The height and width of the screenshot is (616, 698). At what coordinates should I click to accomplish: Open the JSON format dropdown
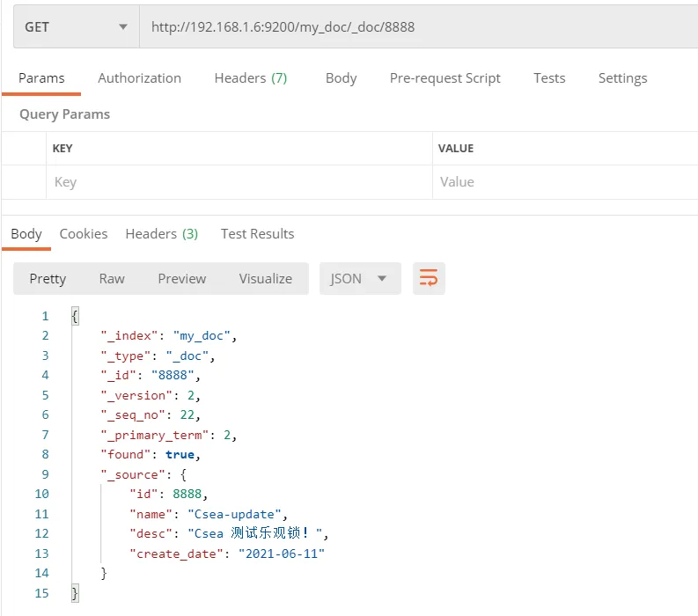359,278
